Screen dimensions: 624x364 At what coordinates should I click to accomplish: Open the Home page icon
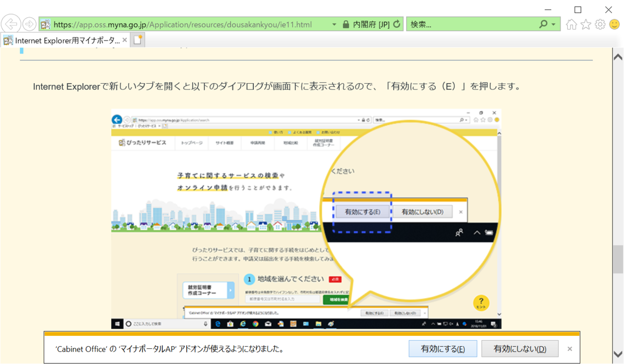pyautogui.click(x=571, y=24)
